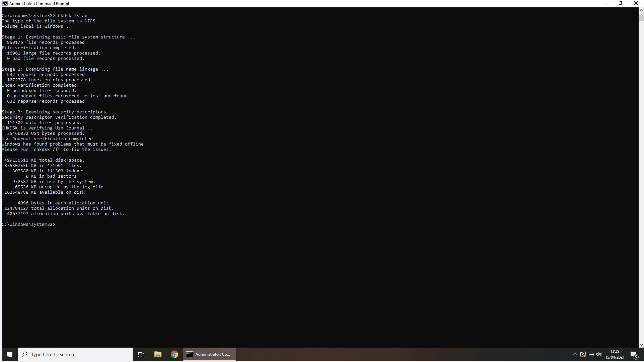Click the console vertical scrollbar thumb
Screen dimensions: 644x362
641,18
